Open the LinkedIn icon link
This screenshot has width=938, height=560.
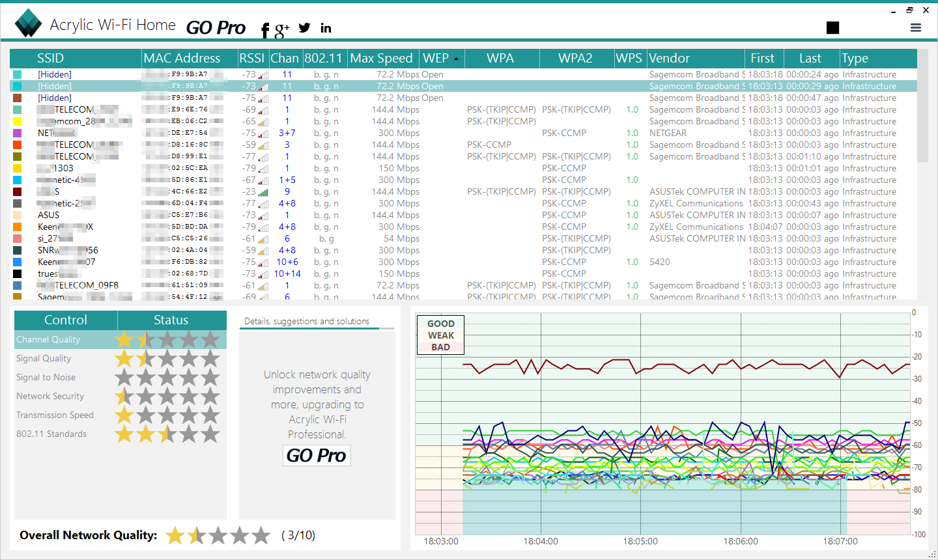point(326,28)
